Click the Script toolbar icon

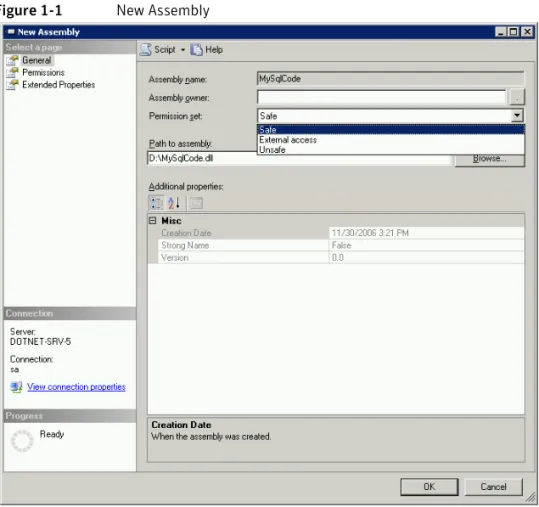(x=145, y=50)
